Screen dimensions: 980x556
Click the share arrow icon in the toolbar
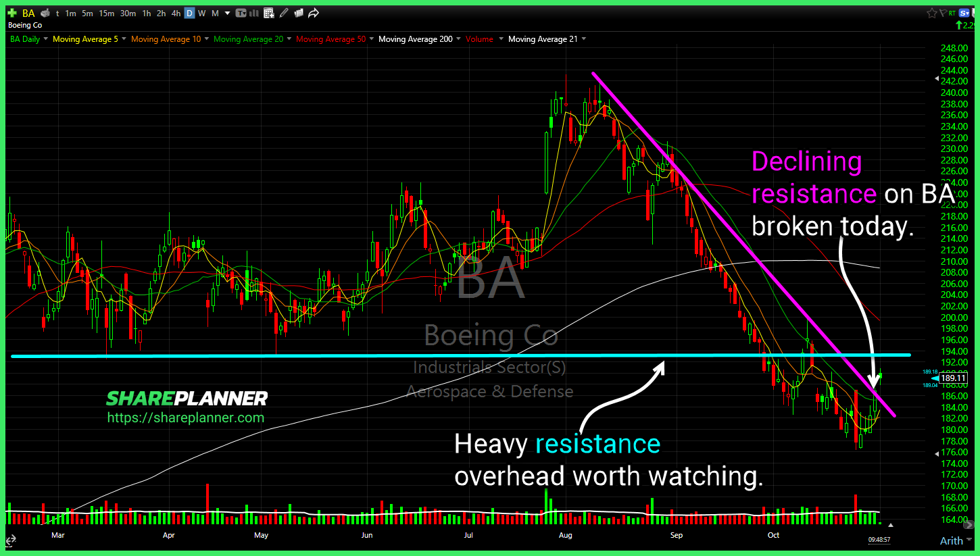click(x=314, y=13)
